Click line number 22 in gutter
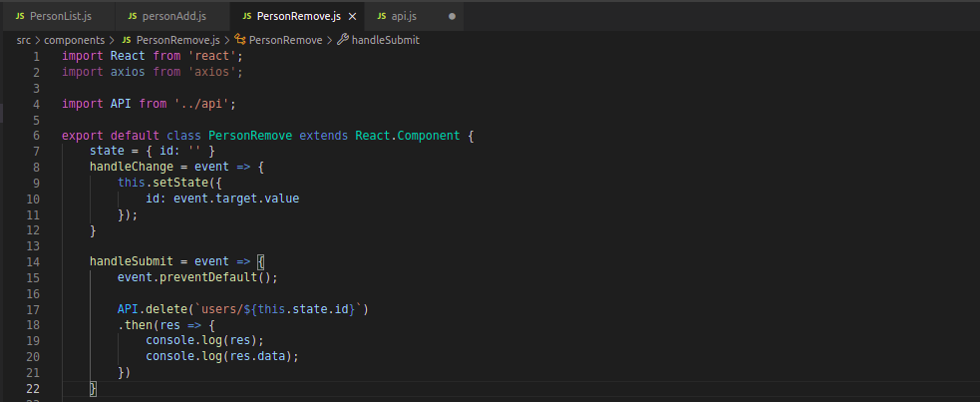 [x=33, y=388]
